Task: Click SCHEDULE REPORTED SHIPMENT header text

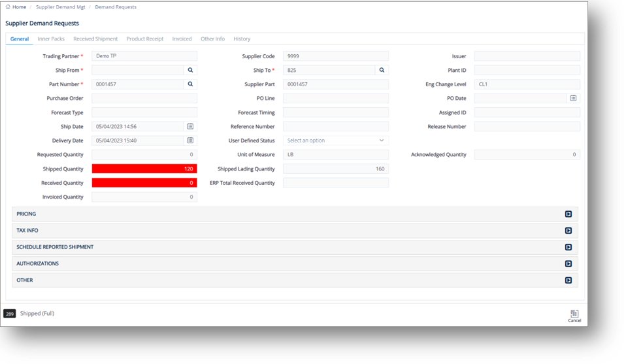Action: 55,247
